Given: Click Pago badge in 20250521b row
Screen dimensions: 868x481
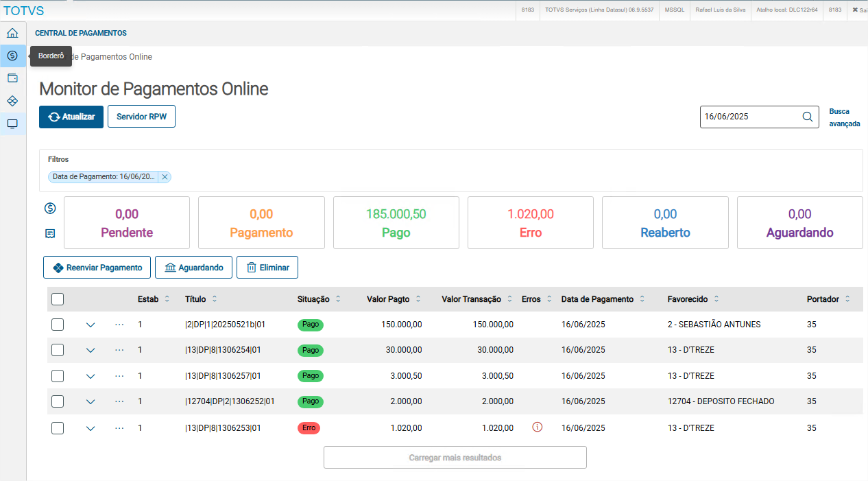Looking at the screenshot, I should pos(311,325).
